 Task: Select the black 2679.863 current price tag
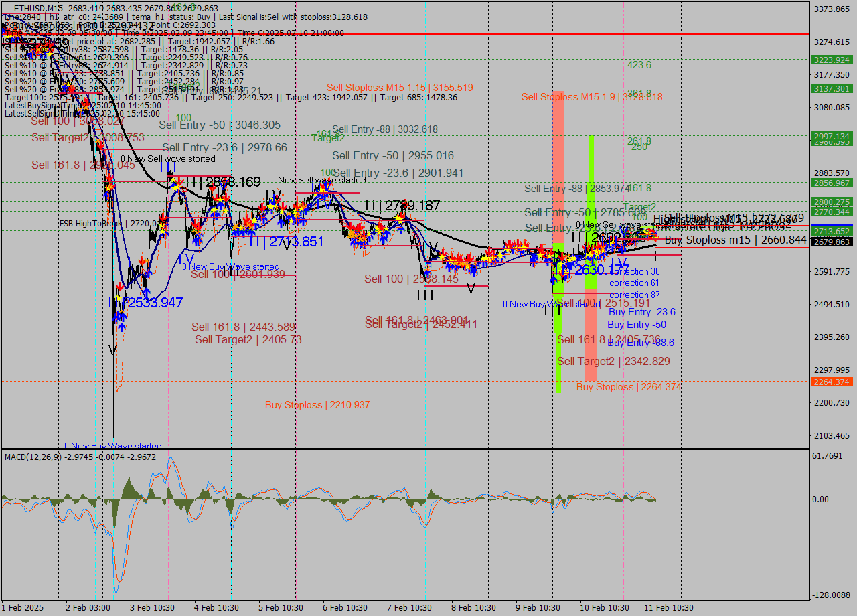coord(831,242)
